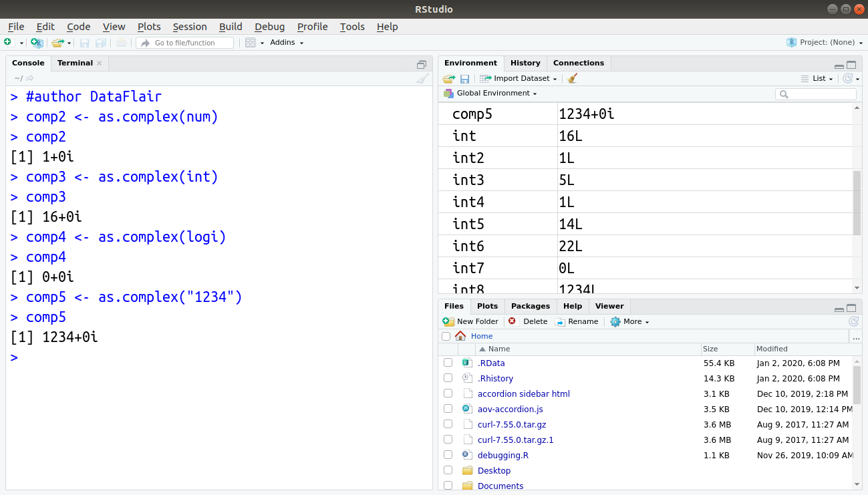Click the Files pane vertical scrollbar
The height and width of the screenshot is (495, 868).
click(x=857, y=384)
